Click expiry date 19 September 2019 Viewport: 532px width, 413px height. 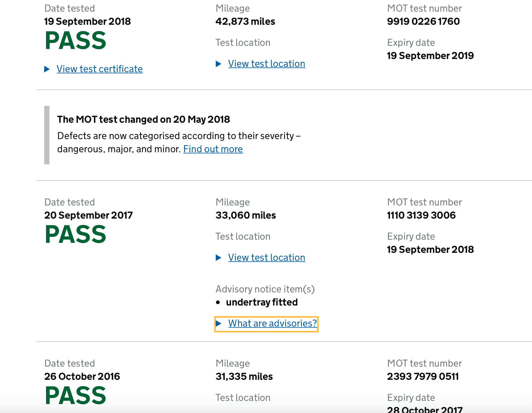pos(430,56)
